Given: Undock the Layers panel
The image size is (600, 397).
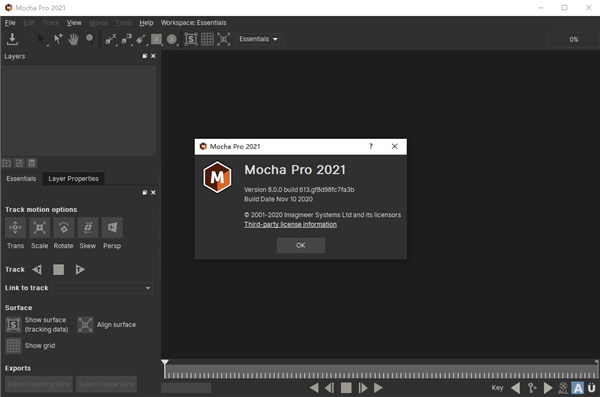Looking at the screenshot, I should [145, 56].
